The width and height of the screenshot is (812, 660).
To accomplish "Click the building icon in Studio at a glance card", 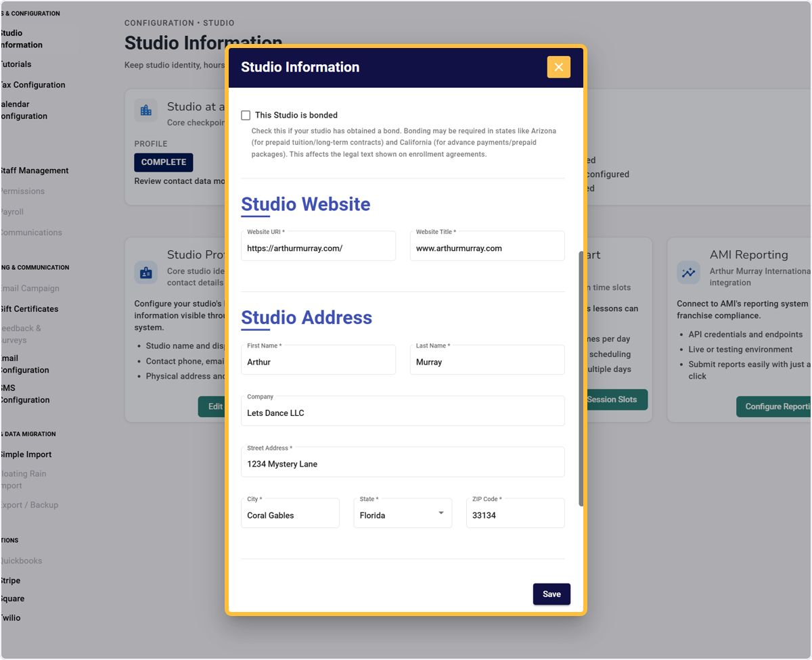I will coord(145,110).
